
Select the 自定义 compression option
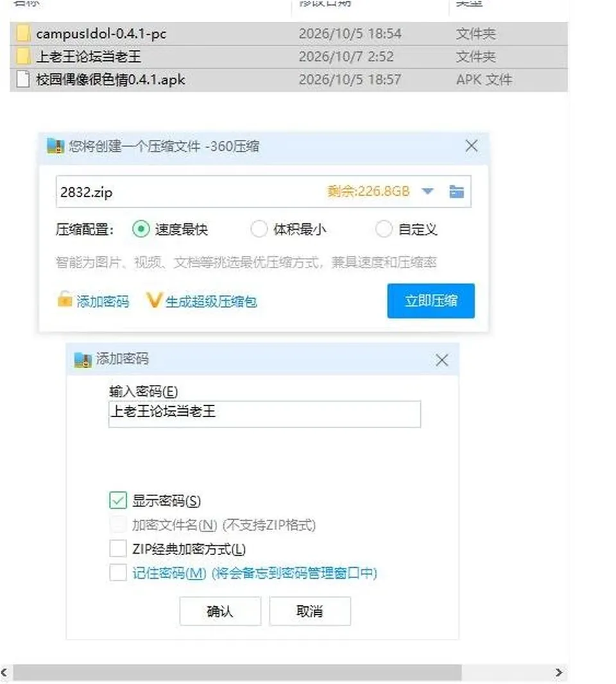coord(384,228)
